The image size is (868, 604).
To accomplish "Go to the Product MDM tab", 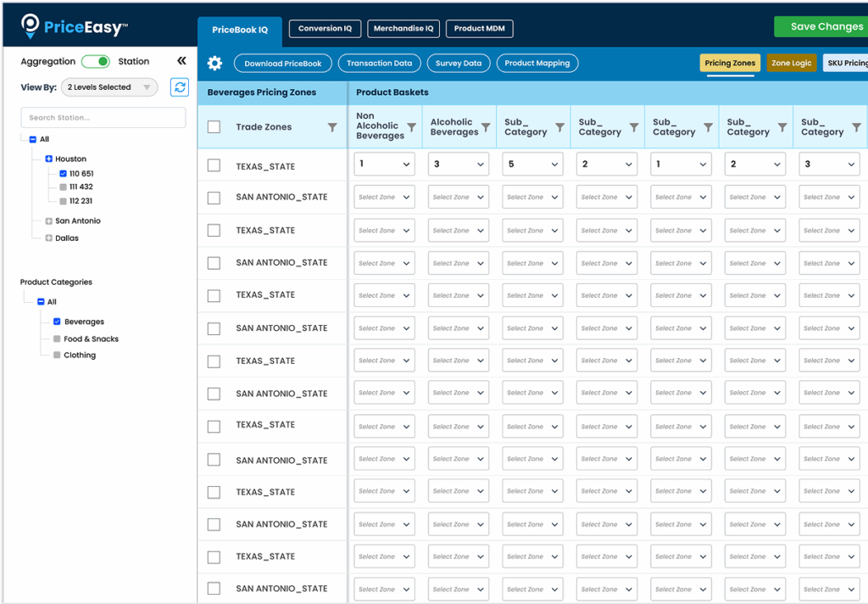I will [x=480, y=29].
